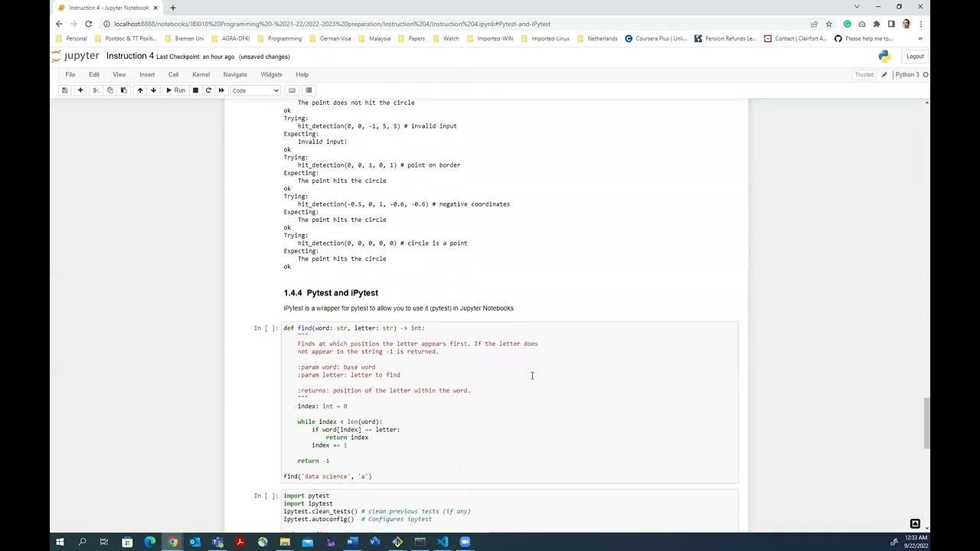Open Visual Studio Code from the taskbar
Viewport: 980px width, 551px height.
[443, 542]
